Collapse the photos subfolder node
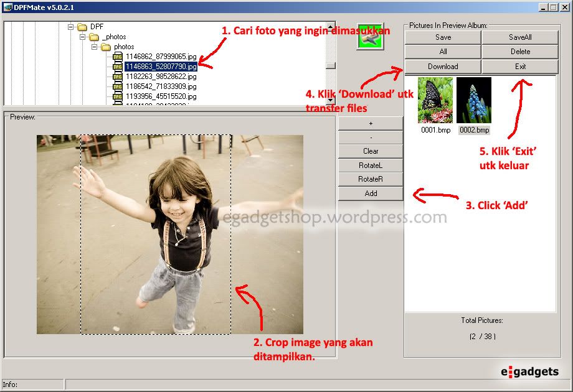The image size is (573, 392). [94, 47]
